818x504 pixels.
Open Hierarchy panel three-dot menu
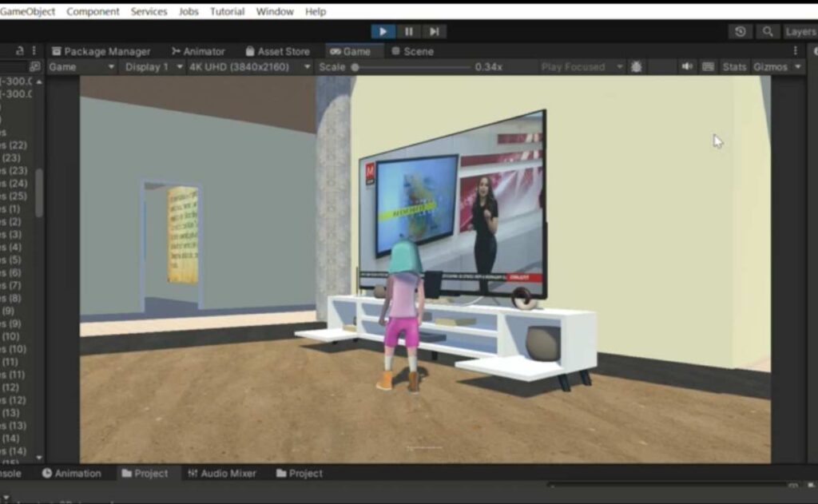(34, 50)
